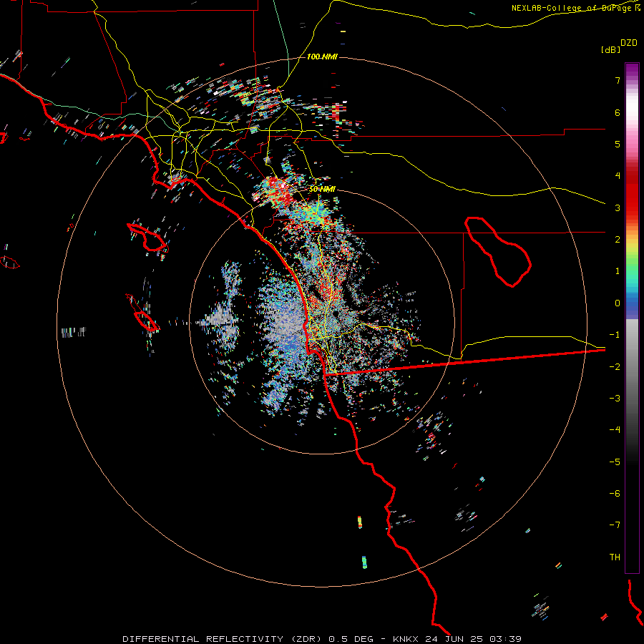Click the 3 value on the color scale

coord(618,208)
